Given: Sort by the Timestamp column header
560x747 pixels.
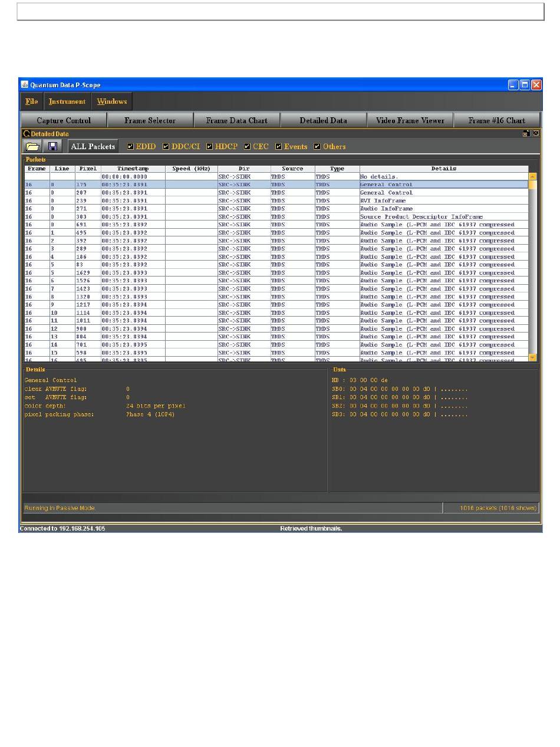Looking at the screenshot, I should [x=133, y=169].
